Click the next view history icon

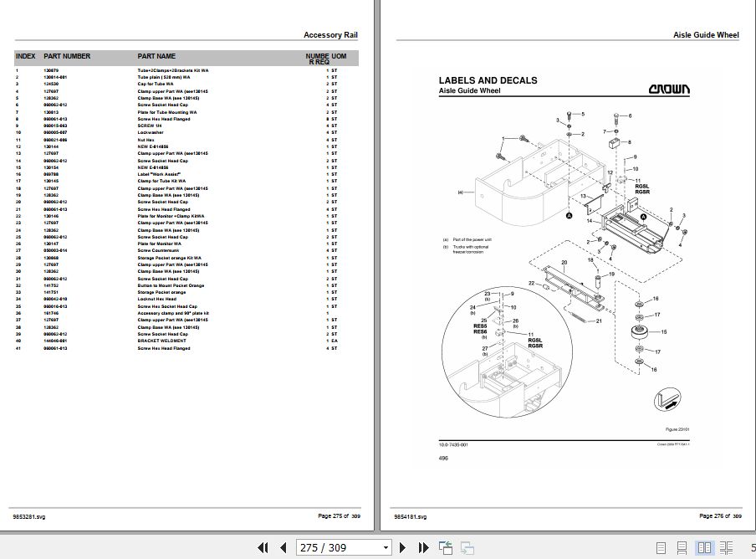tap(467, 547)
